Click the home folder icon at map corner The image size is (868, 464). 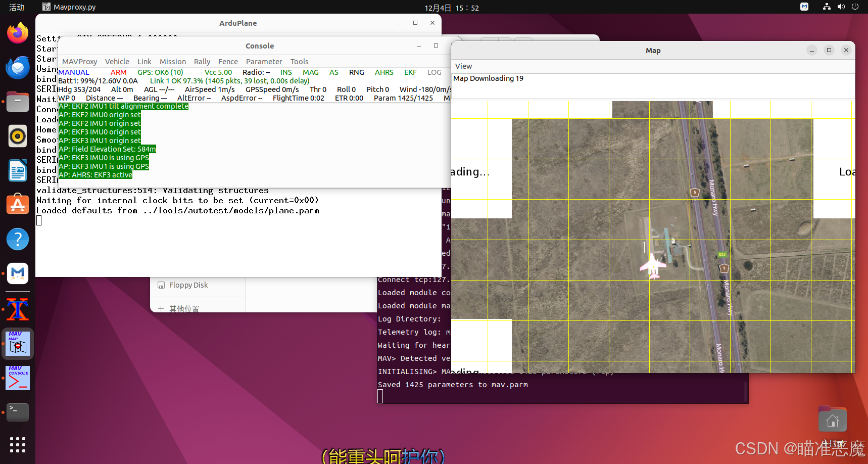point(832,419)
